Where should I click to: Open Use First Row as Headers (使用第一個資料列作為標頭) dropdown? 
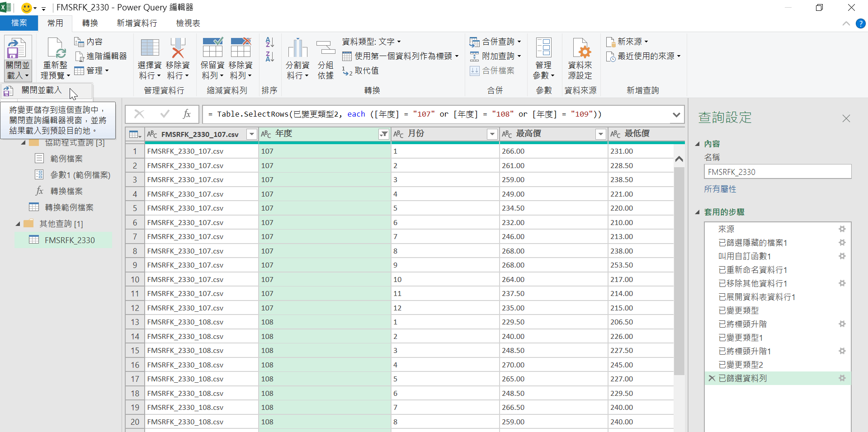401,56
